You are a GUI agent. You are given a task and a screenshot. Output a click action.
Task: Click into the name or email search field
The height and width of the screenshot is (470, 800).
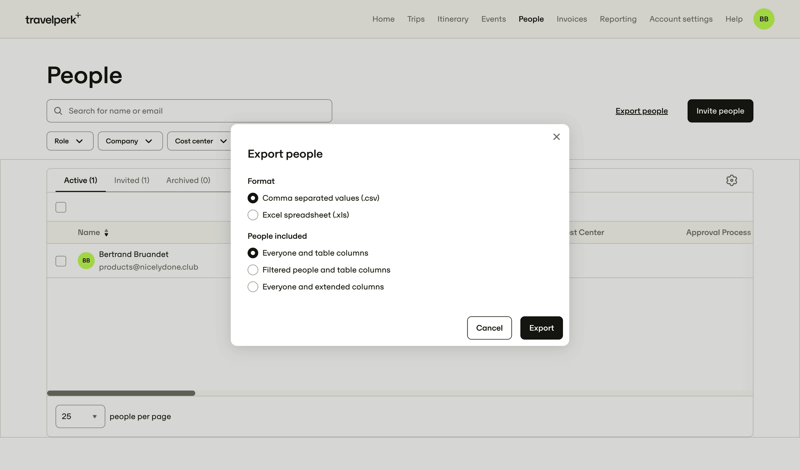pos(189,111)
